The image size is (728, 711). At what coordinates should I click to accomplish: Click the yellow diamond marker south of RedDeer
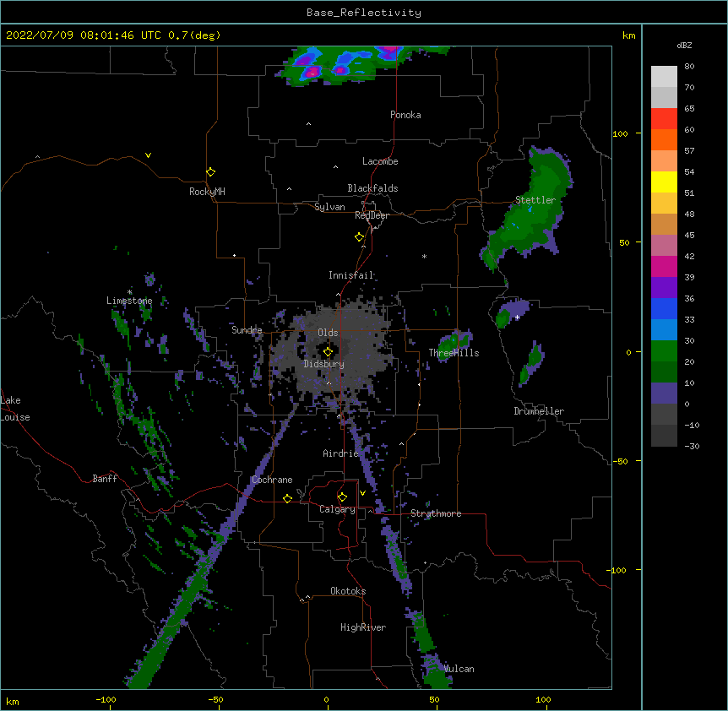click(360, 236)
